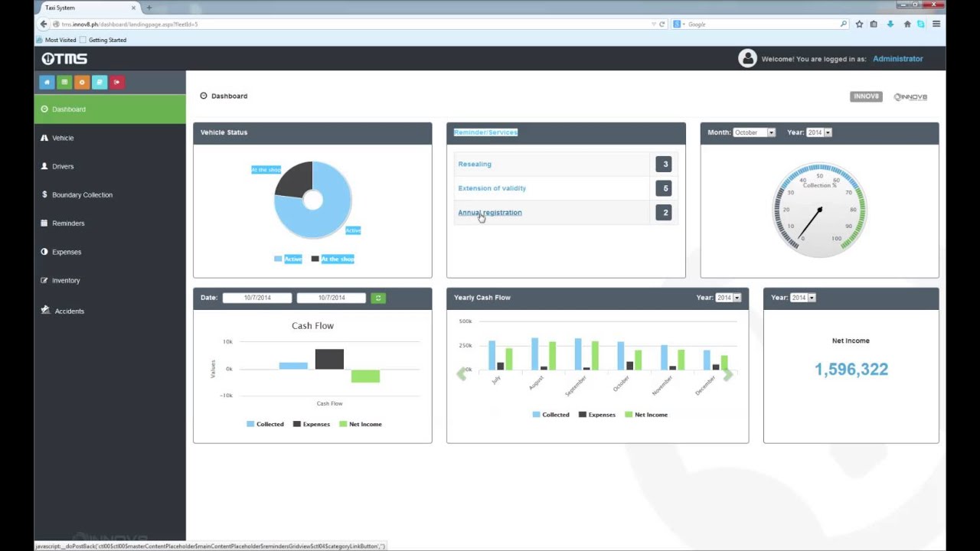Go back with the browser back arrow

44,24
